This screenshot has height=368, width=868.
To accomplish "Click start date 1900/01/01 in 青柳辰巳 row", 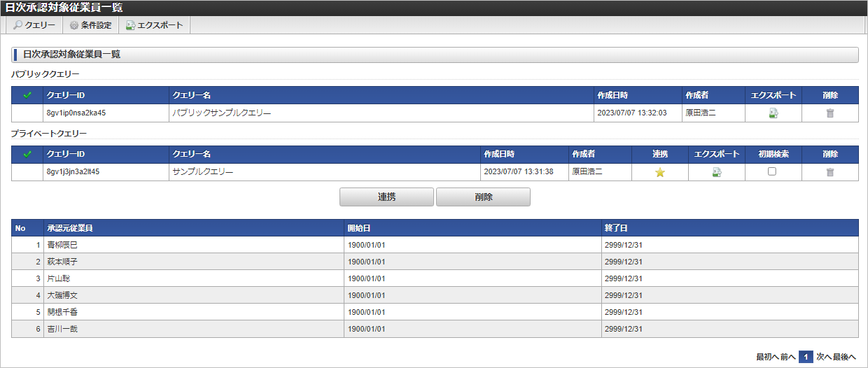I will click(367, 245).
